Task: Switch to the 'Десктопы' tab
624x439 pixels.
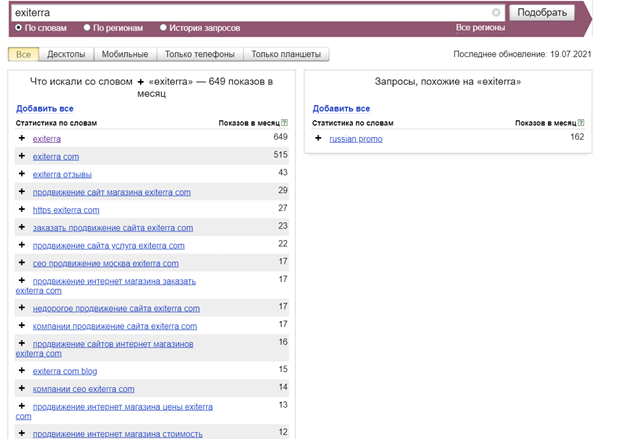Action: tap(66, 54)
